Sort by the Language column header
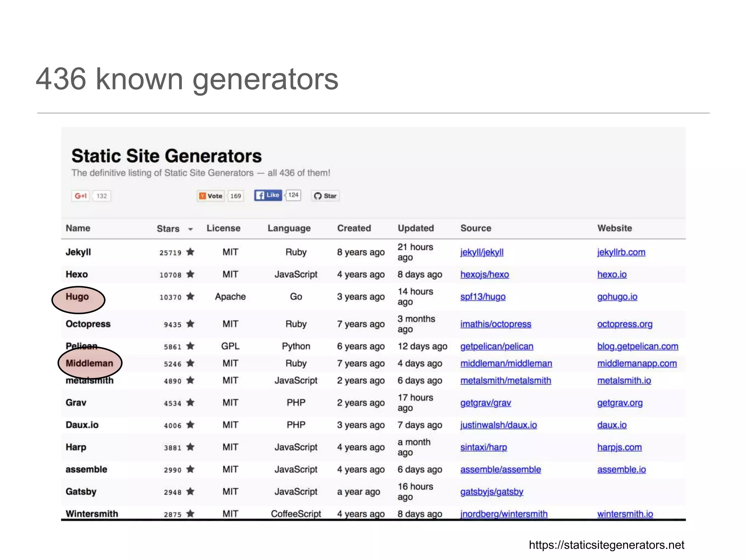The image size is (747, 560). pos(289,229)
